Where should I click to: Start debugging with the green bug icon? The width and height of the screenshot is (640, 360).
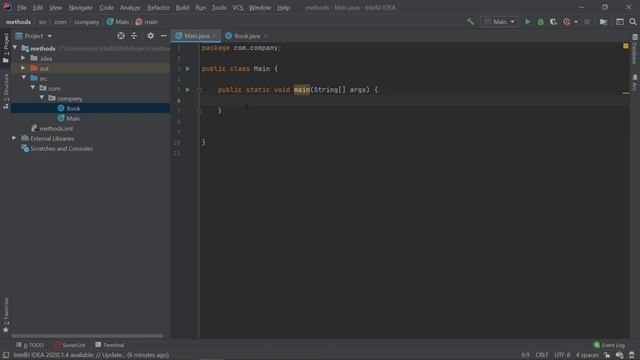tap(540, 22)
